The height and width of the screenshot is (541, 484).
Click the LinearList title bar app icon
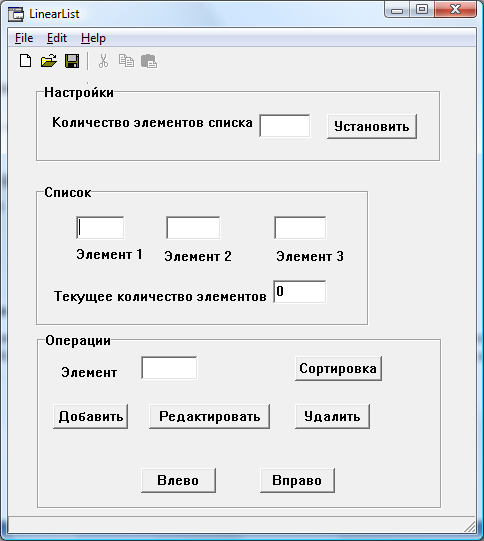pyautogui.click(x=16, y=14)
